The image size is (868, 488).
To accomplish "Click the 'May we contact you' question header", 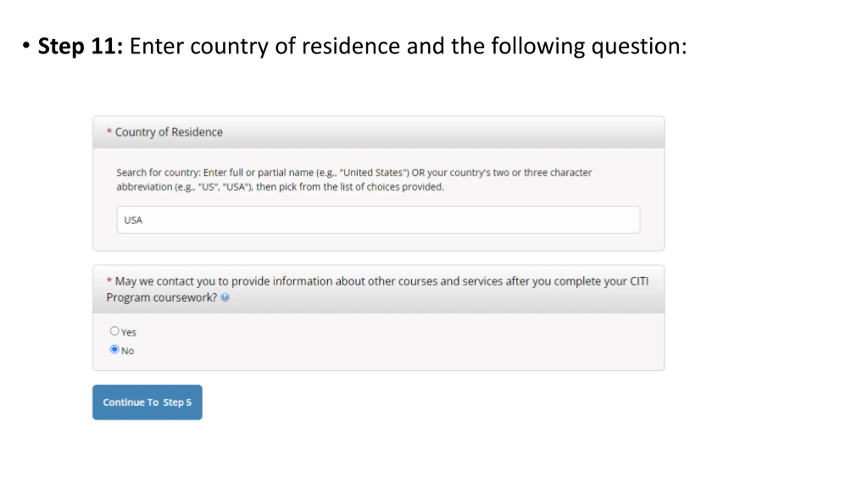I will [x=378, y=289].
